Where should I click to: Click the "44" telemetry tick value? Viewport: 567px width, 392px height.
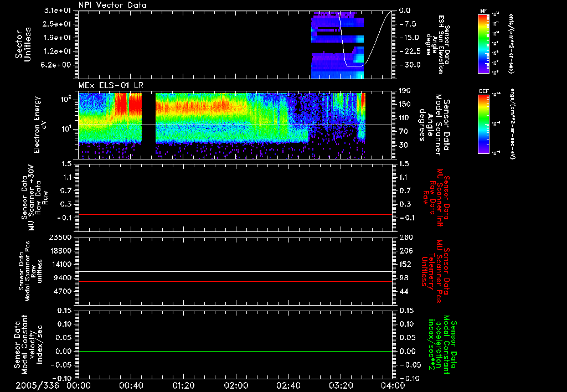[x=404, y=291]
